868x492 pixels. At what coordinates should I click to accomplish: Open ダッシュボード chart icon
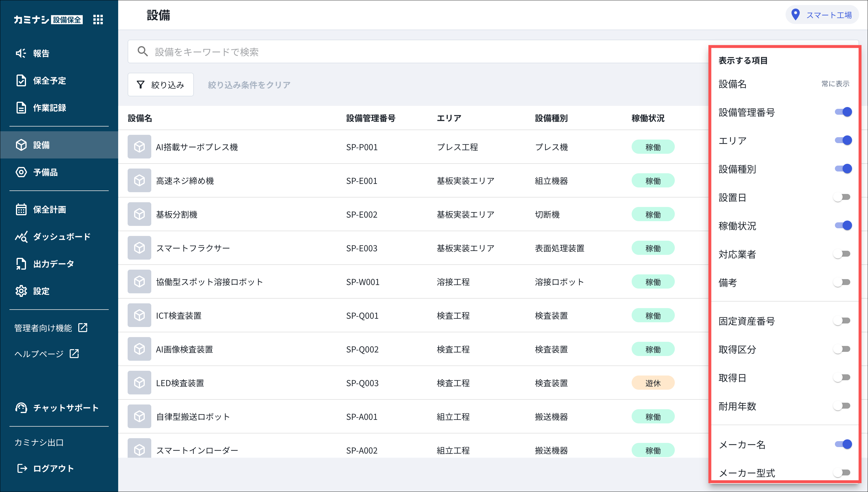21,237
